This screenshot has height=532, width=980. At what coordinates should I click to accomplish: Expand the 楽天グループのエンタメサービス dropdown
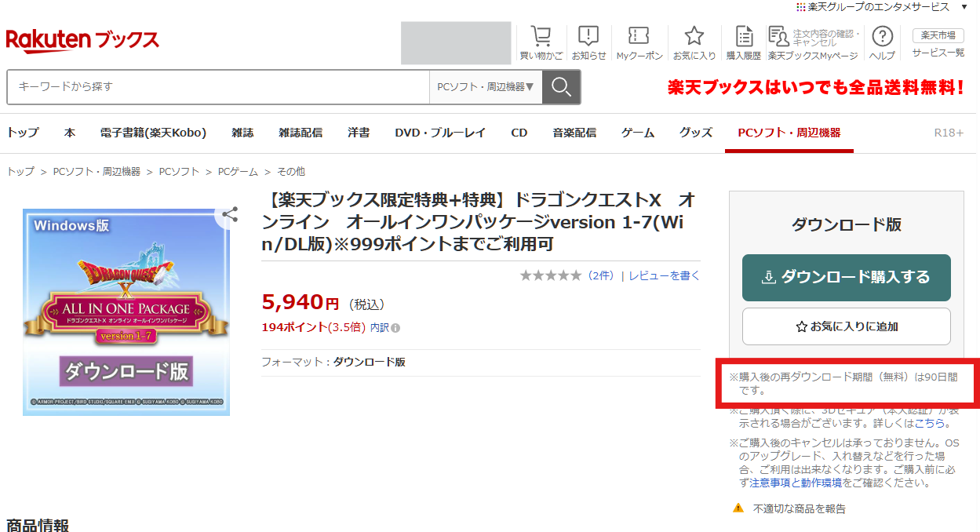[883, 7]
